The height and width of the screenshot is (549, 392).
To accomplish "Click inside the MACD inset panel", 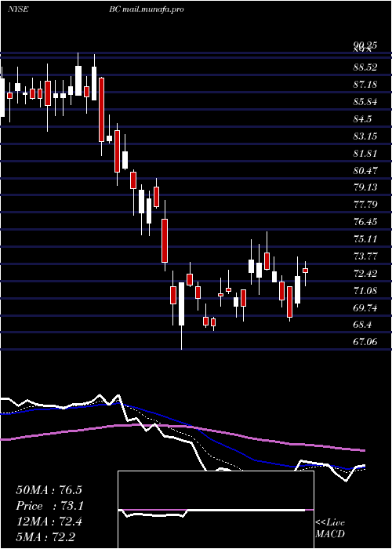I will [216, 510].
